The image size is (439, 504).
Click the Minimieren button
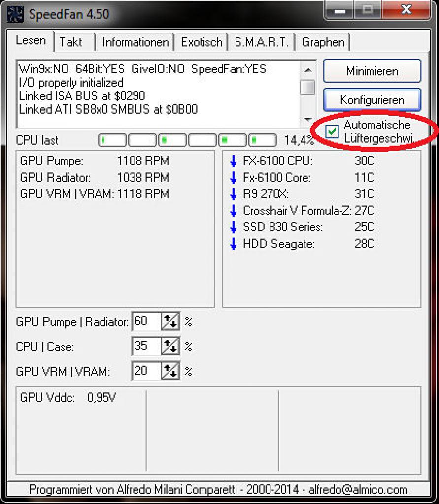click(372, 71)
